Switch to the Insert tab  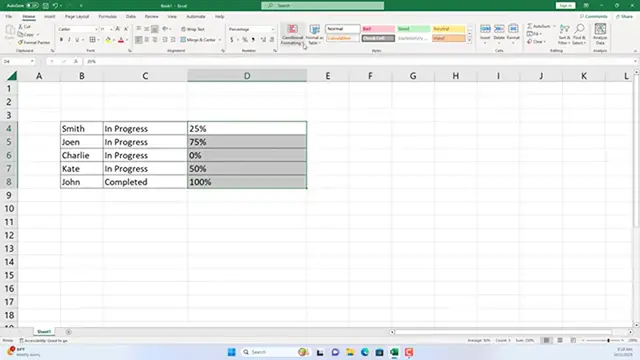click(49, 17)
